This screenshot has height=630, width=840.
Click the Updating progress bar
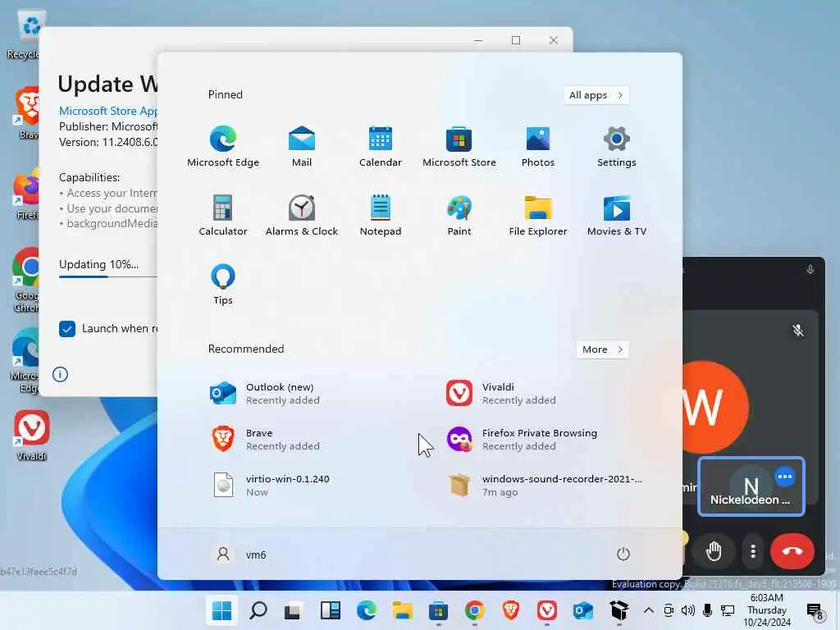coord(108,276)
